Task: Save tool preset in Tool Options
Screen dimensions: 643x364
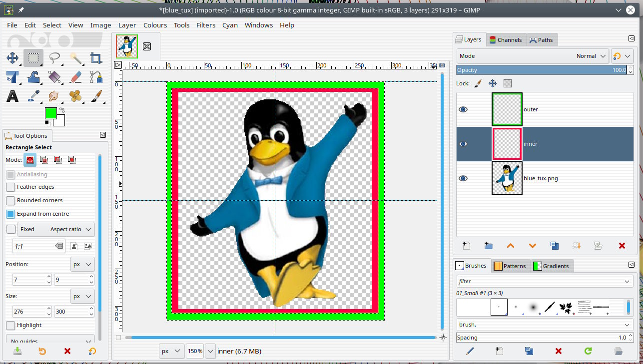Action: pos(17,351)
